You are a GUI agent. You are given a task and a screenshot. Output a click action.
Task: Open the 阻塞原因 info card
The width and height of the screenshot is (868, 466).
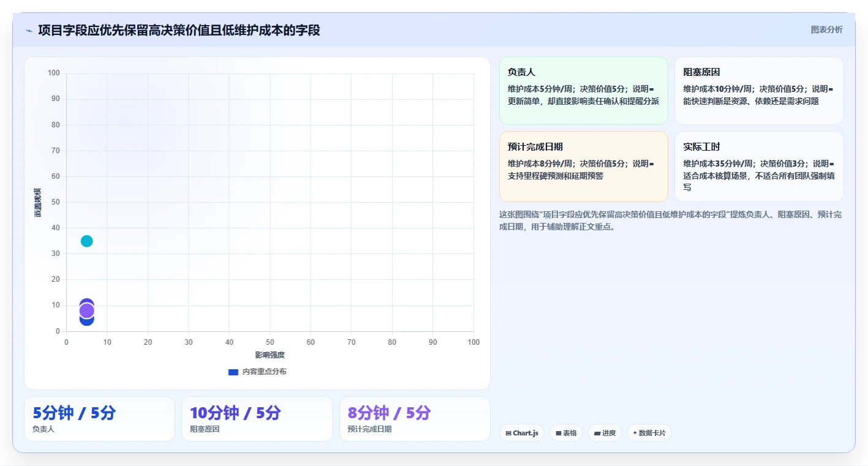pyautogui.click(x=759, y=91)
